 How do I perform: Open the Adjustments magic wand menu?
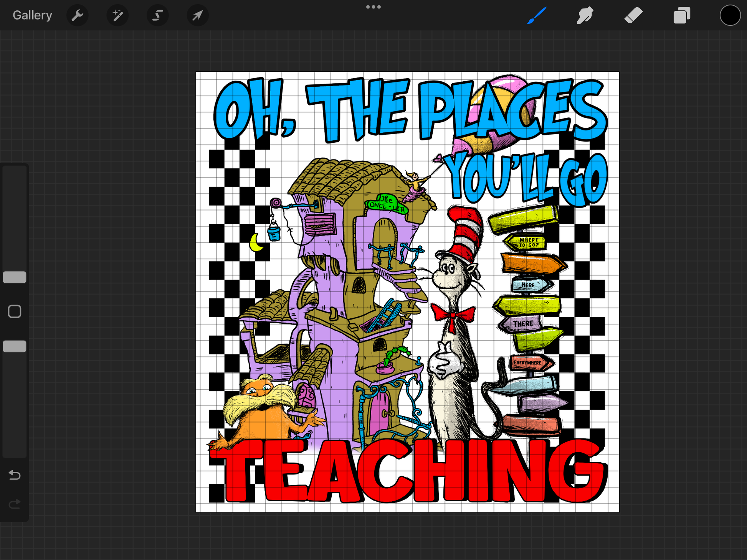point(117,15)
